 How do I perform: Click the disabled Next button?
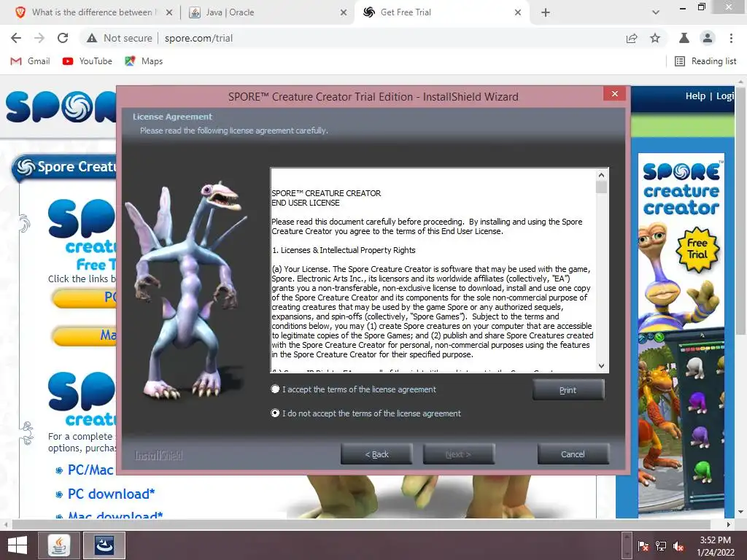458,454
